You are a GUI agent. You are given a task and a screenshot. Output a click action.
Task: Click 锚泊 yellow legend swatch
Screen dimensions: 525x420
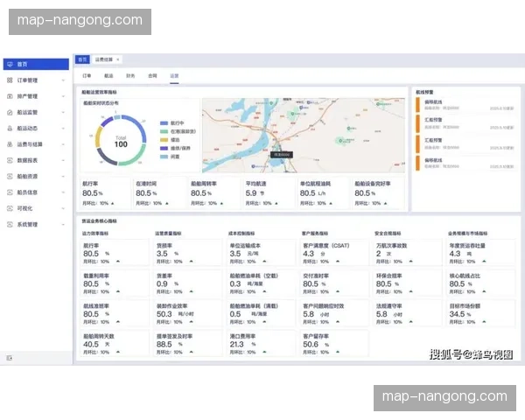(164, 140)
